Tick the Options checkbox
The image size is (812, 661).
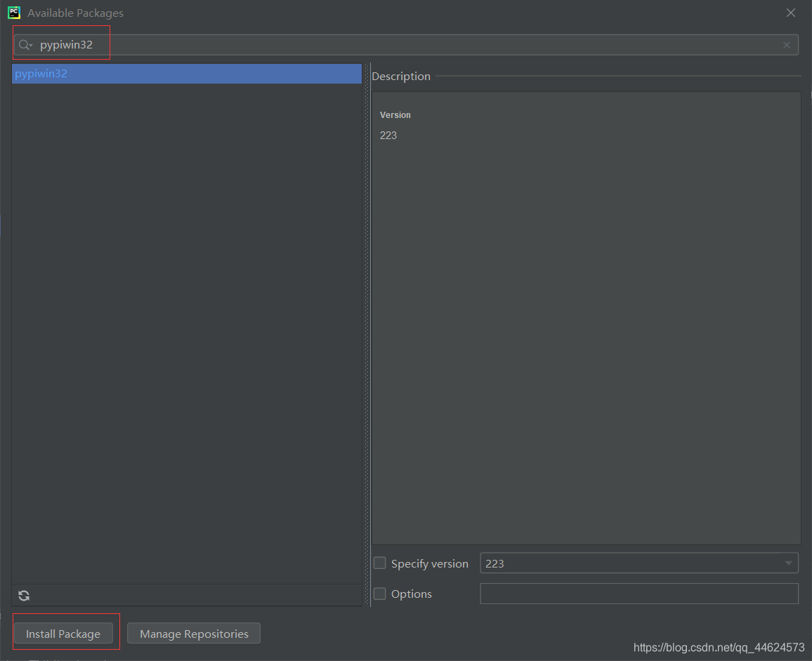click(x=379, y=594)
